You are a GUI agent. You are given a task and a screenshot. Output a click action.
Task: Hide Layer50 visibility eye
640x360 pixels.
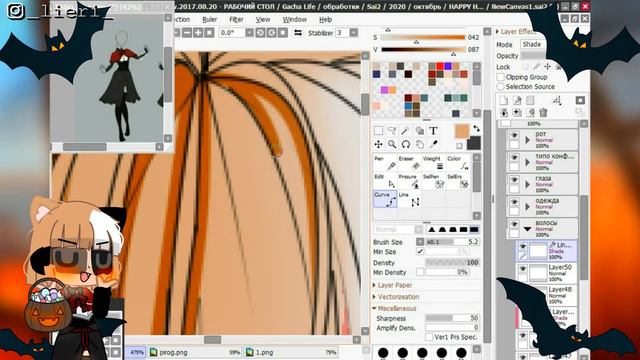(x=522, y=269)
